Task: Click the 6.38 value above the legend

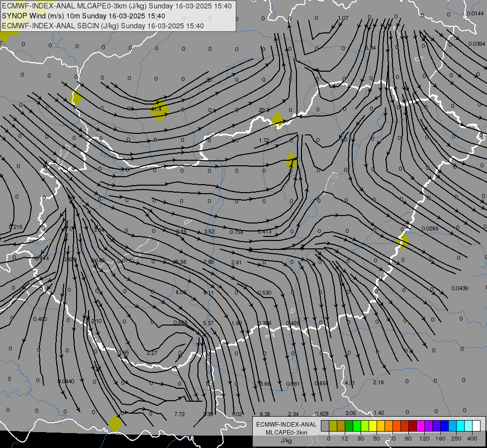Action: (x=265, y=415)
